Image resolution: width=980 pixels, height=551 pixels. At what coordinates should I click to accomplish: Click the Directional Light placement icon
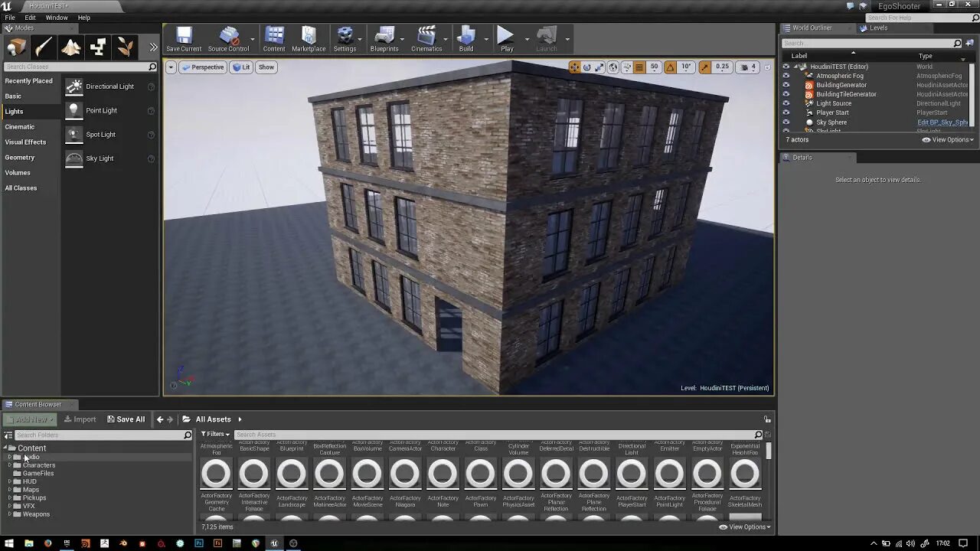(x=73, y=86)
